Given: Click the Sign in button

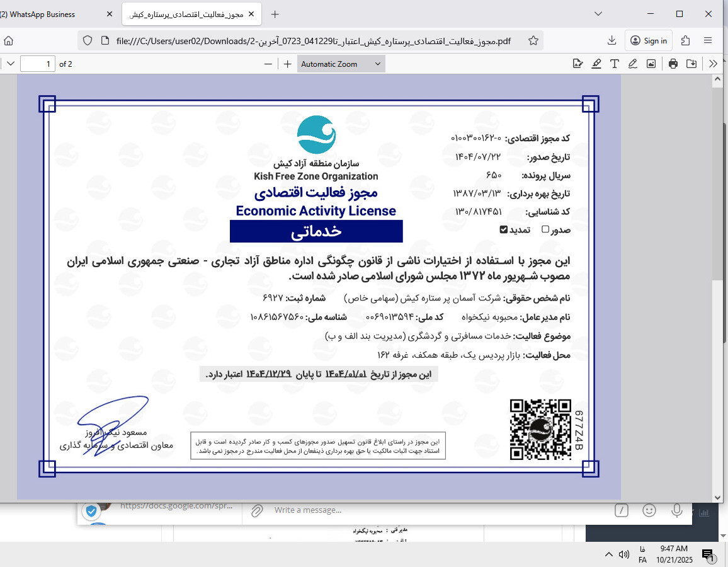Looking at the screenshot, I should 649,40.
